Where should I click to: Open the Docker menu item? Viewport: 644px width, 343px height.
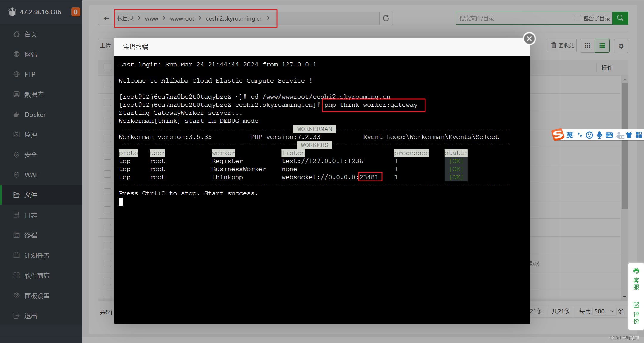tap(41, 114)
